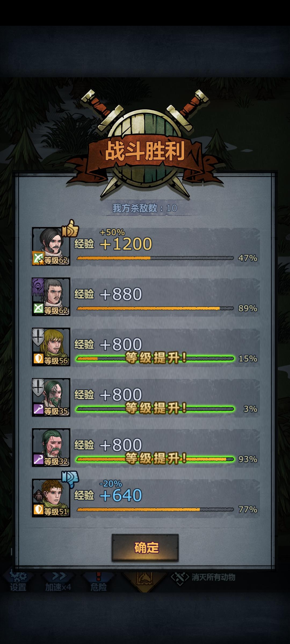Tap the sword shield emblem on level 35 hero
The height and width of the screenshot is (644, 290).
pos(38,387)
